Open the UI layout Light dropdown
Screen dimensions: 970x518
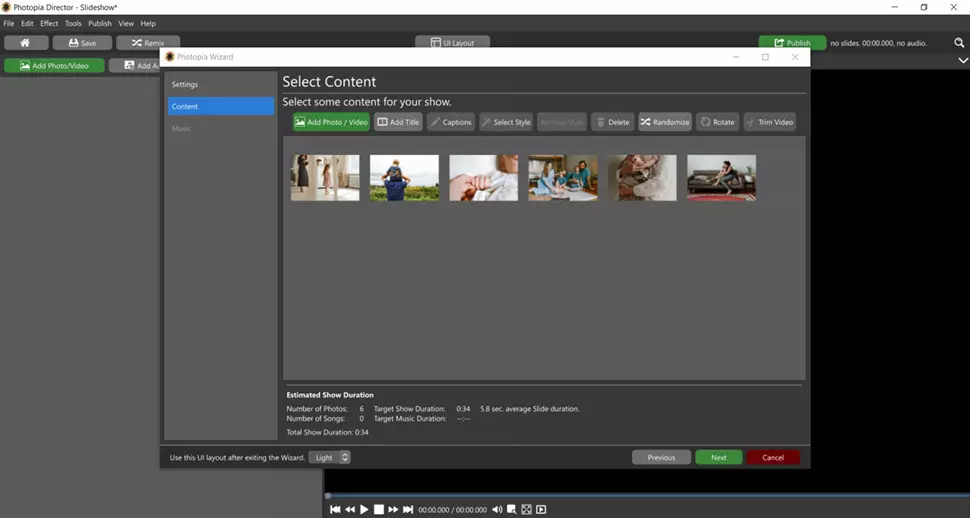pos(329,457)
